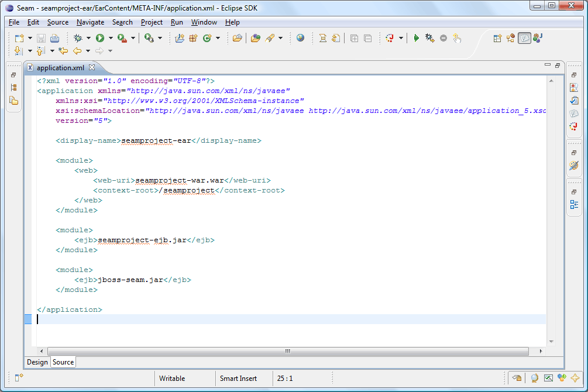Switch to the Java EE perspective icon
This screenshot has height=392, width=588.
point(511,38)
